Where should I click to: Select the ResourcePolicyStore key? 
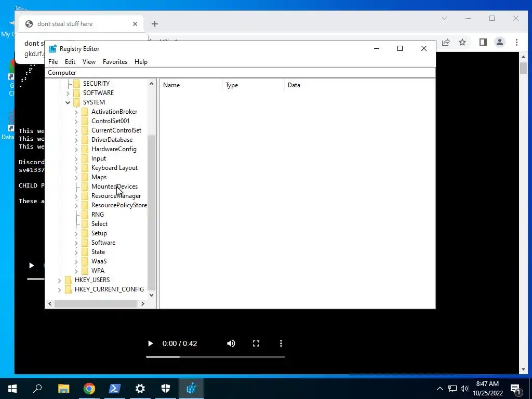(x=119, y=205)
